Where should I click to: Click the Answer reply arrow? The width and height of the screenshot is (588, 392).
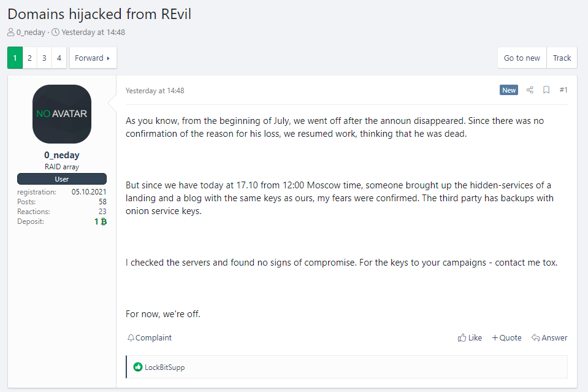tap(549, 337)
